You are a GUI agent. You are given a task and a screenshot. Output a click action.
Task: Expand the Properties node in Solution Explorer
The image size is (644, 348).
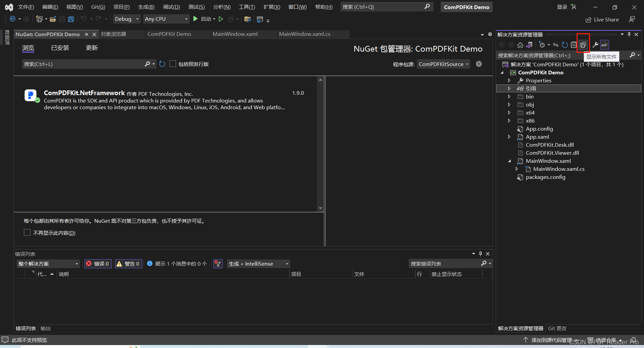[509, 80]
